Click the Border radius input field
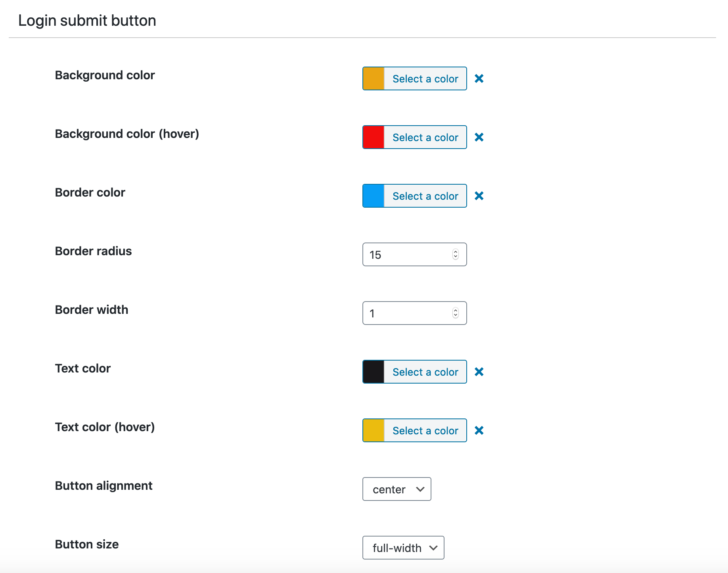 click(x=404, y=254)
